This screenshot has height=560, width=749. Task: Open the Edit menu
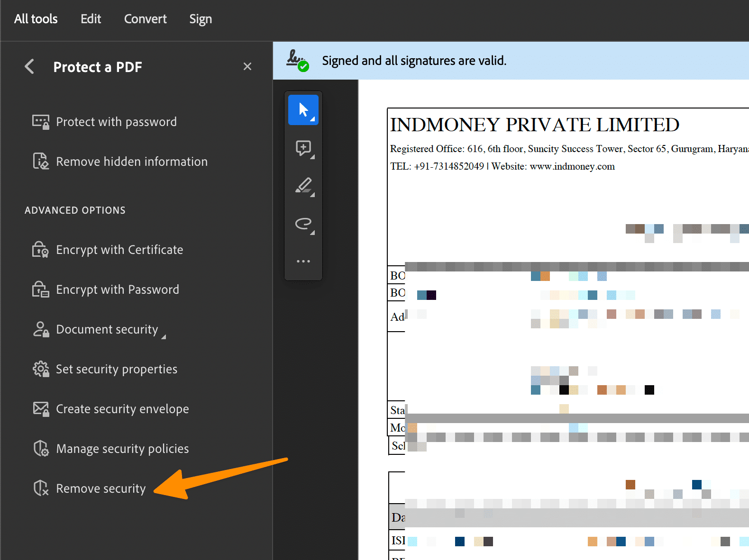pyautogui.click(x=91, y=19)
